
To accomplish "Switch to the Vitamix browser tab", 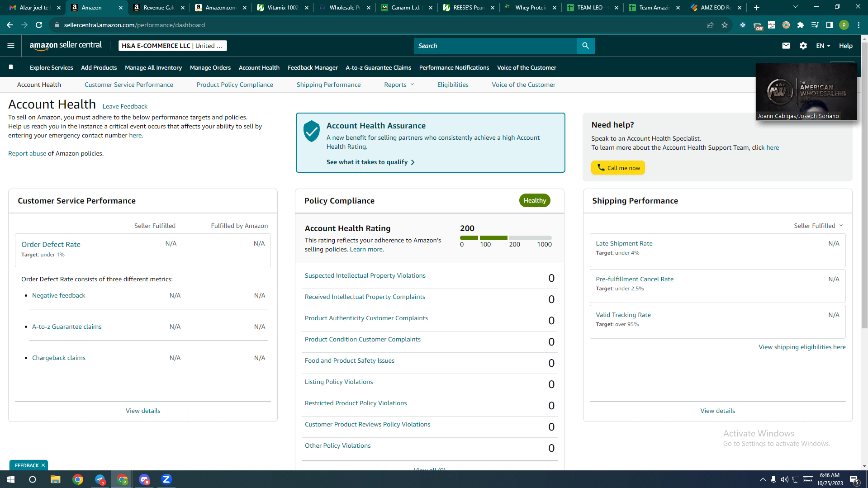I will (x=283, y=8).
